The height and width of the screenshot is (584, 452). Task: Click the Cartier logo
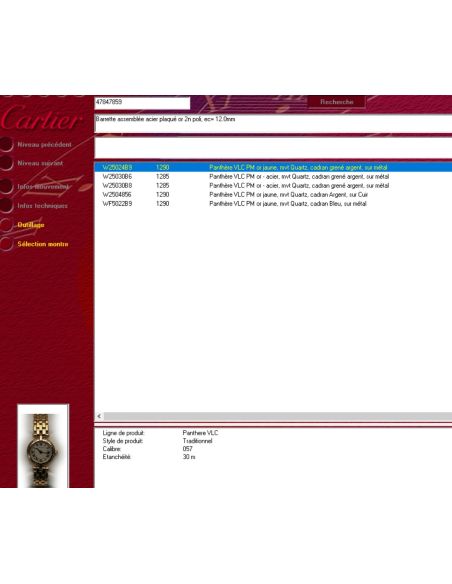(41, 118)
